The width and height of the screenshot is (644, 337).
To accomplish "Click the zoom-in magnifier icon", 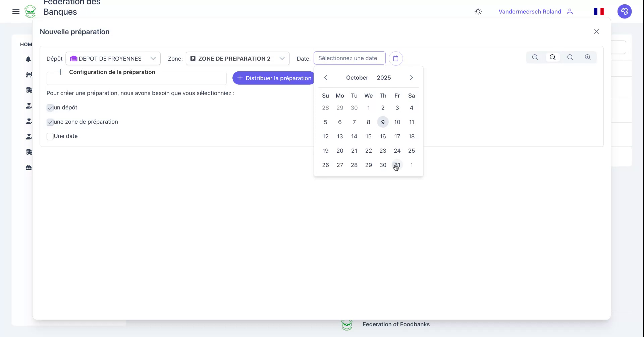I will tap(588, 57).
